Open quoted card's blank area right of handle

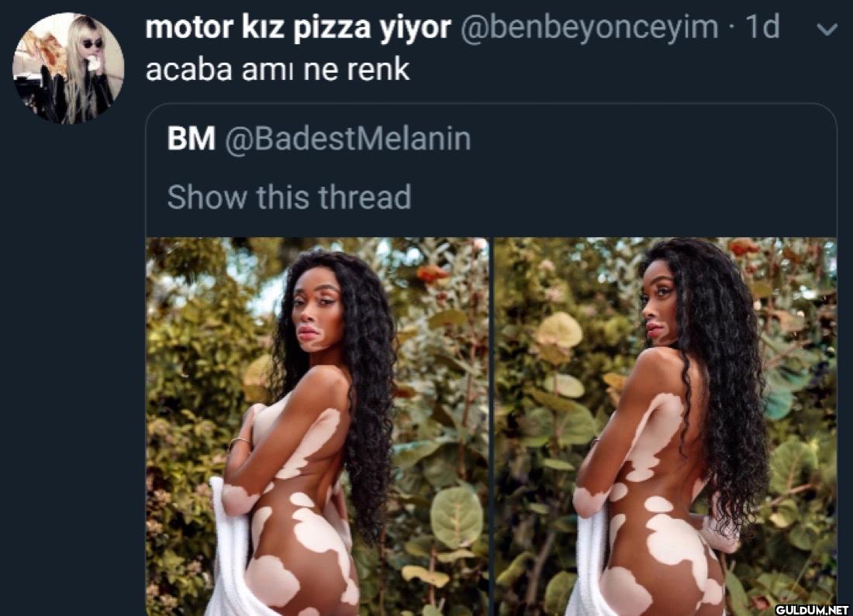[x=653, y=139]
